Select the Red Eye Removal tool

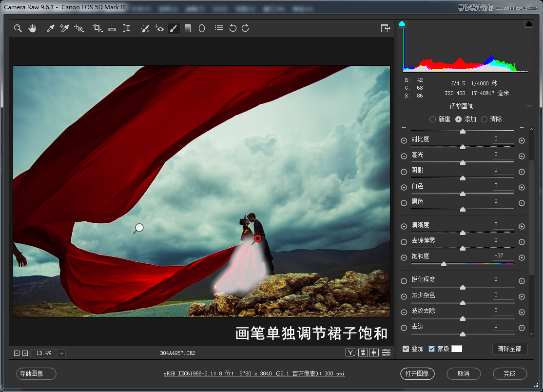tap(159, 28)
